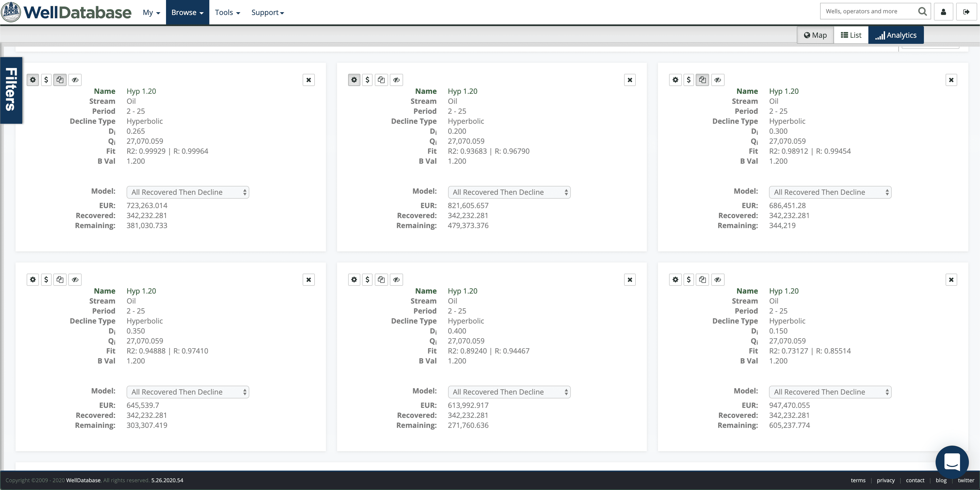Remove the Di 0.150 card with X
This screenshot has height=490, width=980.
pyautogui.click(x=951, y=280)
